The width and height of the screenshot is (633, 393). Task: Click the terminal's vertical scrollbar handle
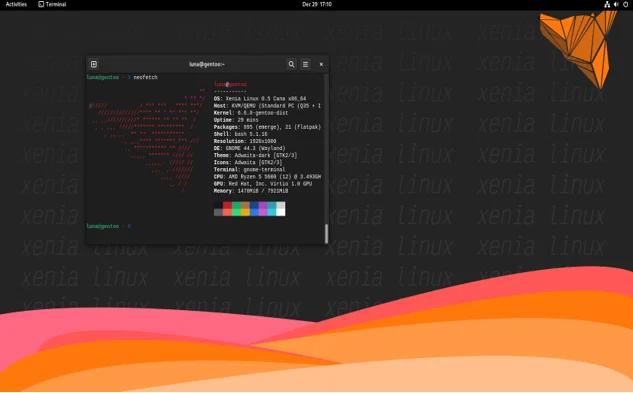coord(326,233)
